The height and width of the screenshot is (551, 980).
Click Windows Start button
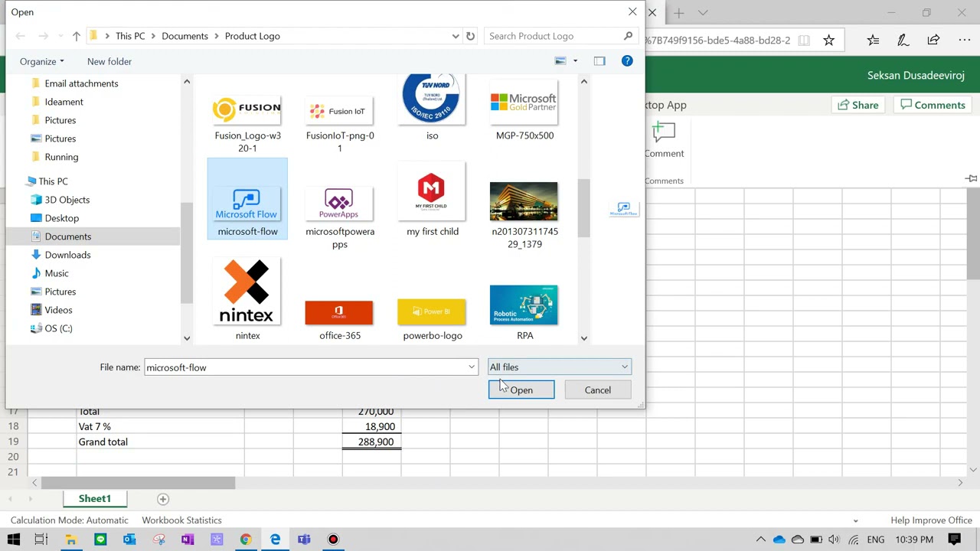click(x=13, y=540)
